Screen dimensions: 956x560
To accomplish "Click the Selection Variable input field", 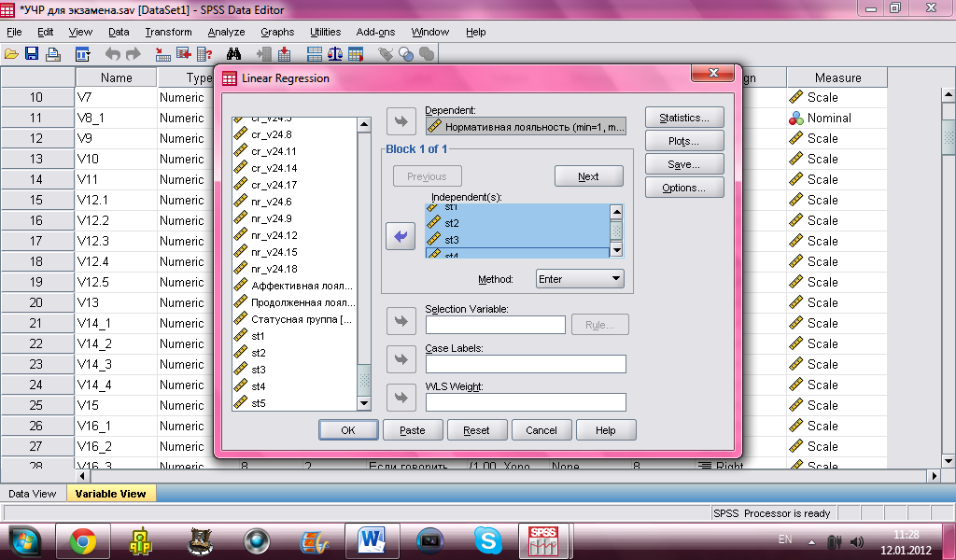I will point(495,325).
